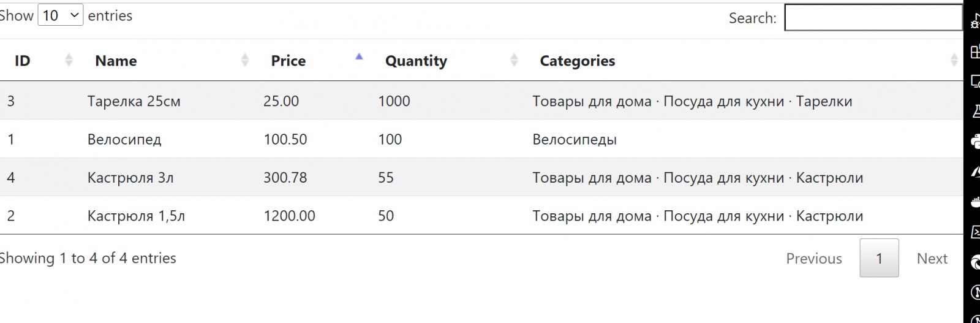Sort table by the Categories column arrows
980x323 pixels.
[x=954, y=60]
